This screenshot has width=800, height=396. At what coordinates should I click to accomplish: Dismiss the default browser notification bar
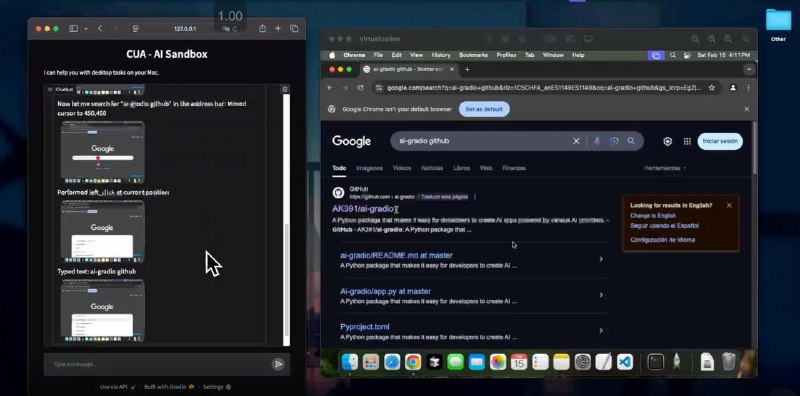(746, 109)
